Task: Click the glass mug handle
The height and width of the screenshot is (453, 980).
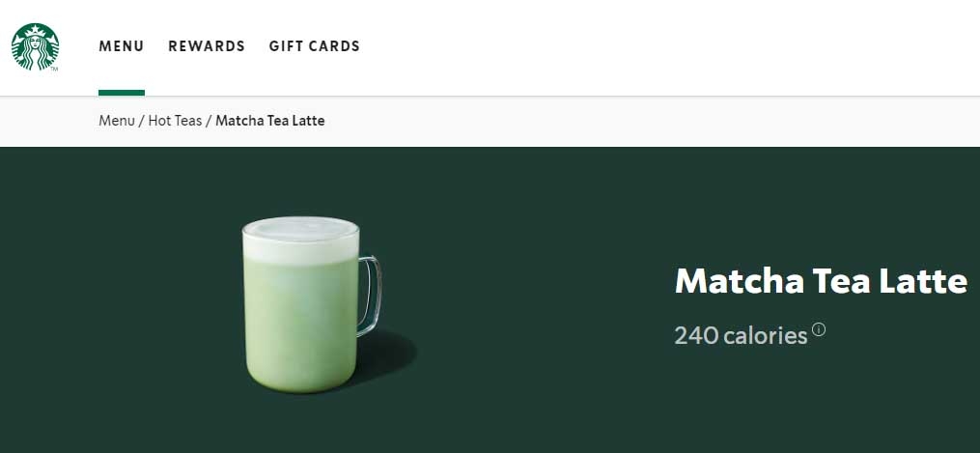Action: pos(370,296)
